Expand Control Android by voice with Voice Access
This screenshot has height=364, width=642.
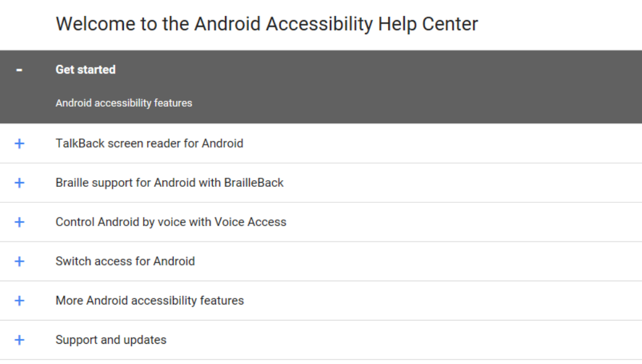[x=170, y=222]
